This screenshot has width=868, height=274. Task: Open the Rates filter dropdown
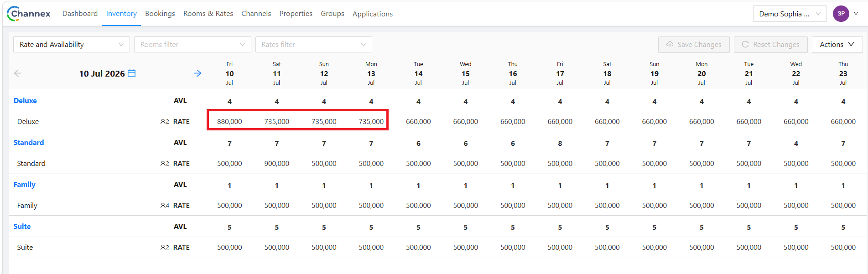coord(314,45)
